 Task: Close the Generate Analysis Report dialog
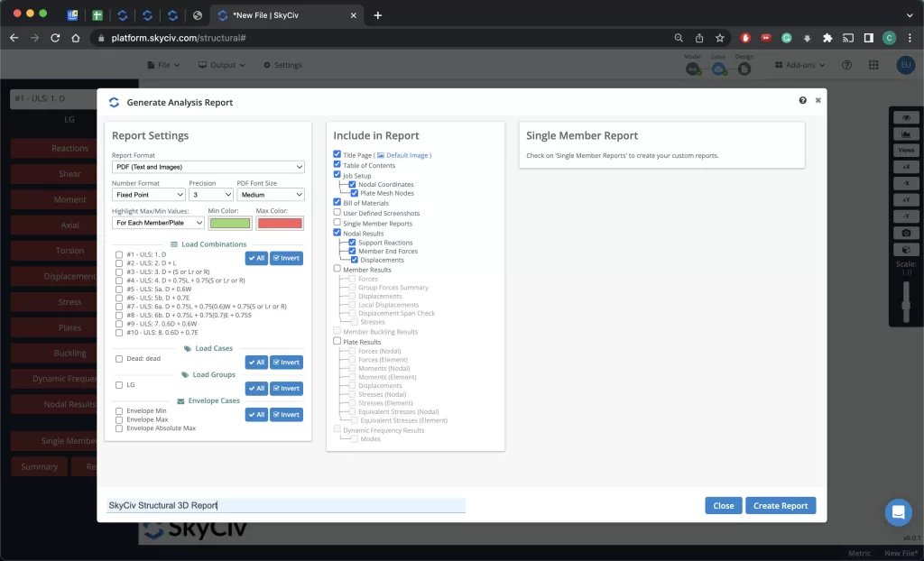818,100
